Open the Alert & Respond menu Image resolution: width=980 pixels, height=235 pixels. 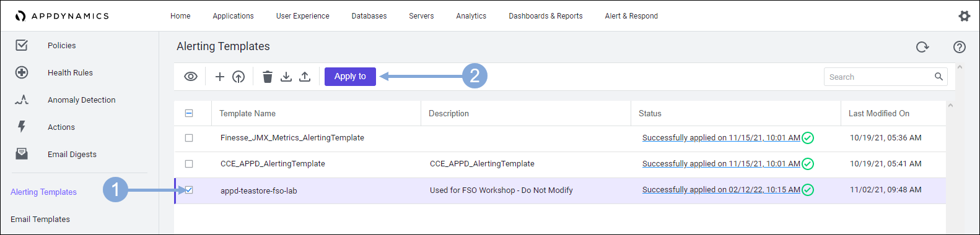click(x=631, y=16)
